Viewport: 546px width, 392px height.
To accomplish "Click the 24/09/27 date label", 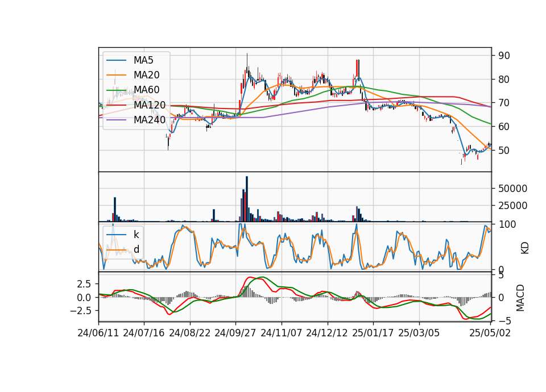I will tap(235, 333).
